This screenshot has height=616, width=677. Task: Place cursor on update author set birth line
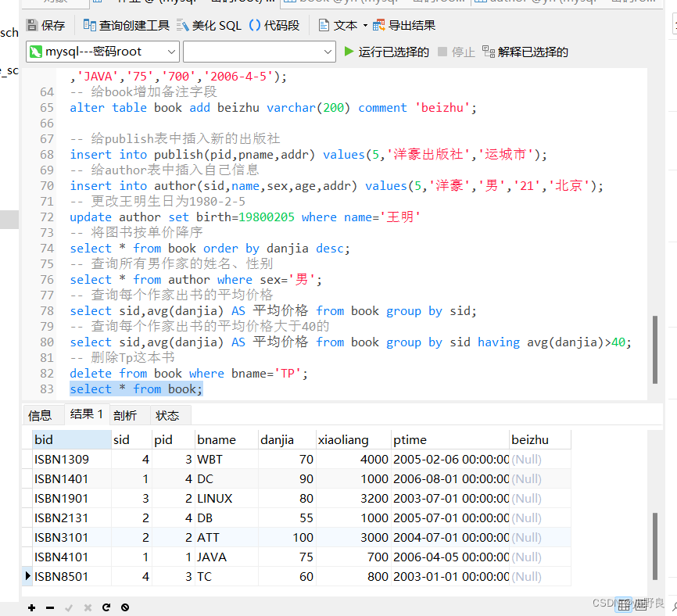[x=245, y=217]
